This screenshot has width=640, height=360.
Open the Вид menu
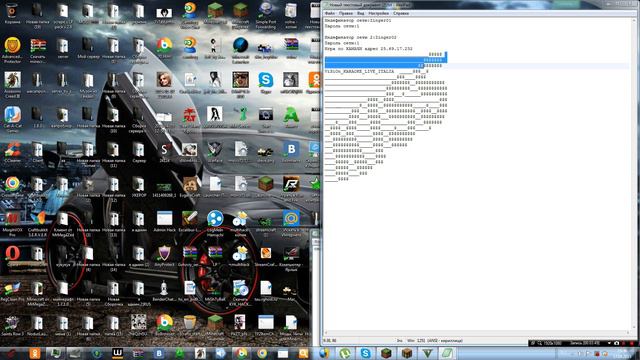[360, 13]
